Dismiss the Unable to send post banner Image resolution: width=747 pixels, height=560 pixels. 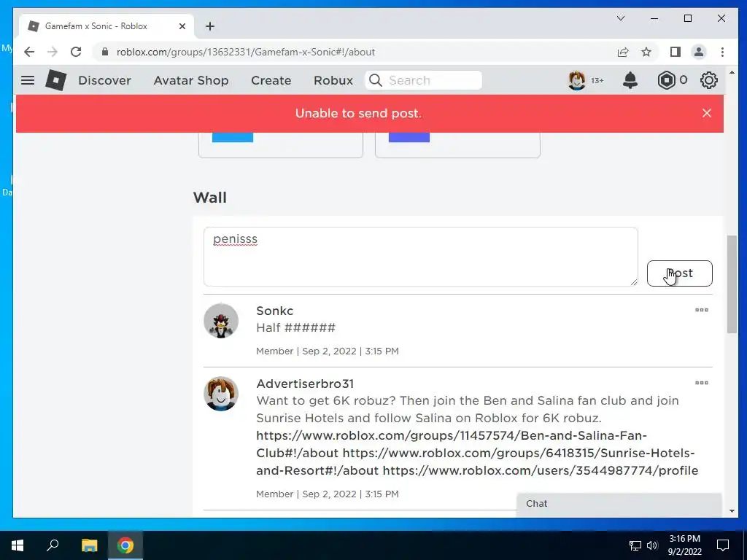click(706, 113)
